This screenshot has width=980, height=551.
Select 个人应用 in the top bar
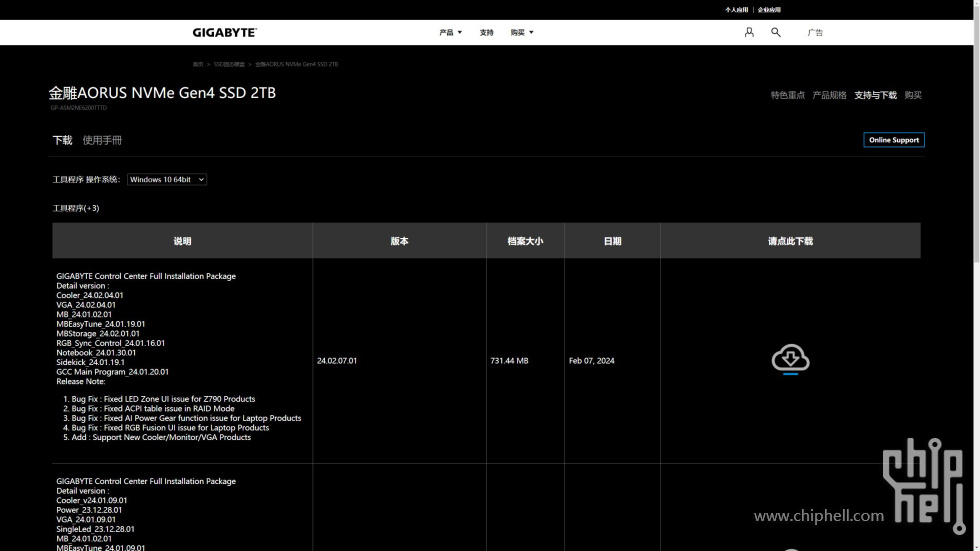coord(736,10)
